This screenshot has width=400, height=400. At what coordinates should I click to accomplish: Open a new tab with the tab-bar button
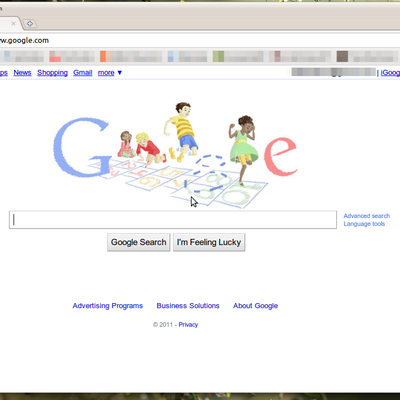pos(30,24)
